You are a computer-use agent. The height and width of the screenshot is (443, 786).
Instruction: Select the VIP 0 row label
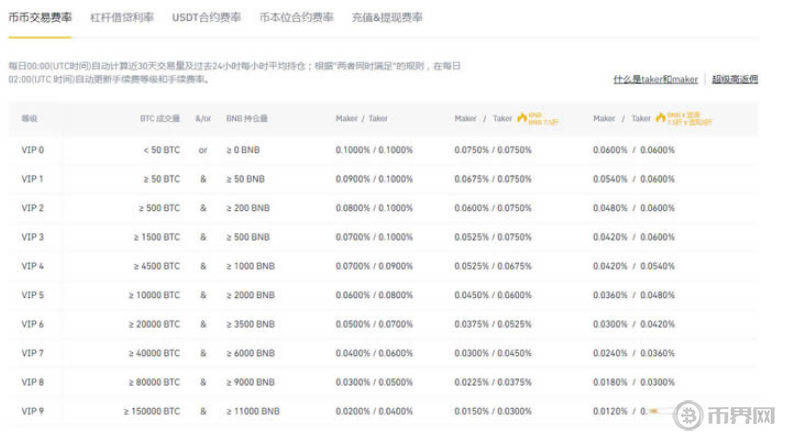coord(33,150)
